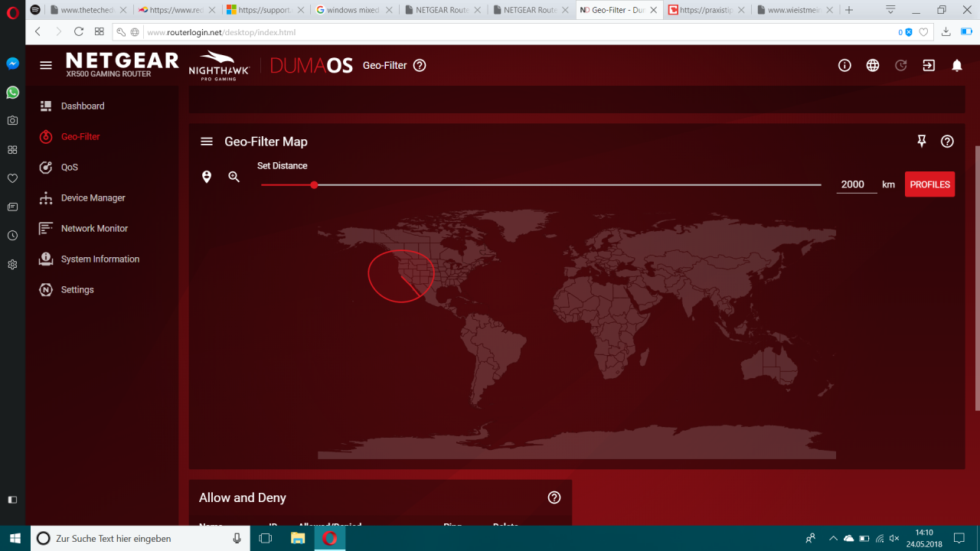Click the logout icon in DumaOS header
This screenshot has height=551, width=980.
(x=929, y=65)
